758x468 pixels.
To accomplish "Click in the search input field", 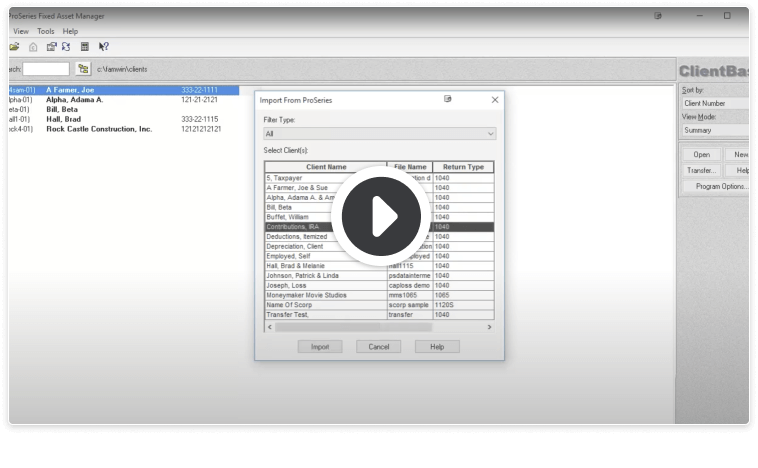I will point(46,69).
